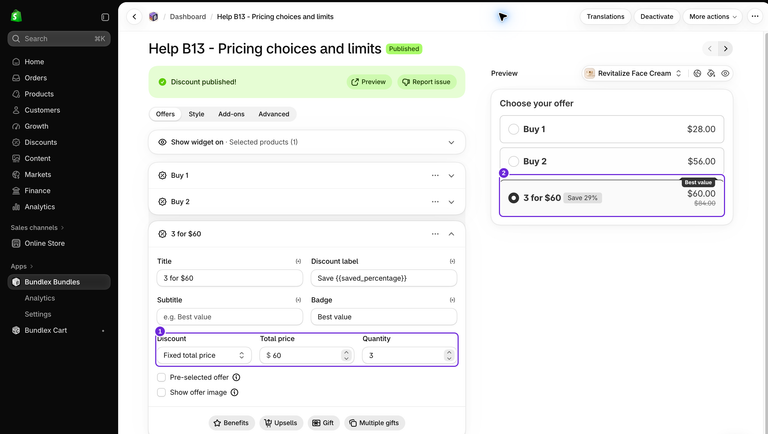Open Bundlex Settings sub-item
This screenshot has height=434, width=768.
[38, 314]
